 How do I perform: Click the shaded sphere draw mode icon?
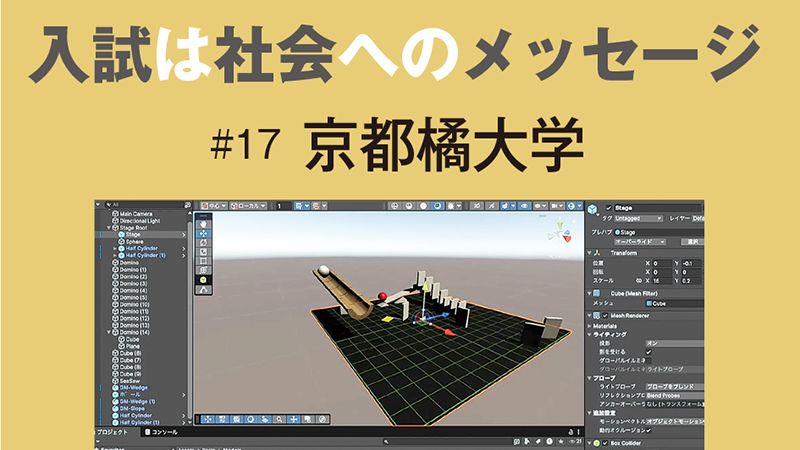click(409, 206)
